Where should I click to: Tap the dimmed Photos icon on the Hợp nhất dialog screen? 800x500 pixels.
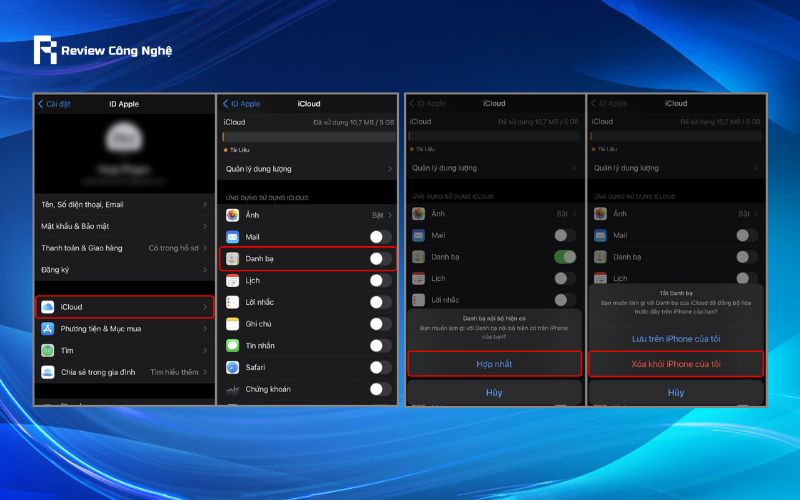(418, 214)
